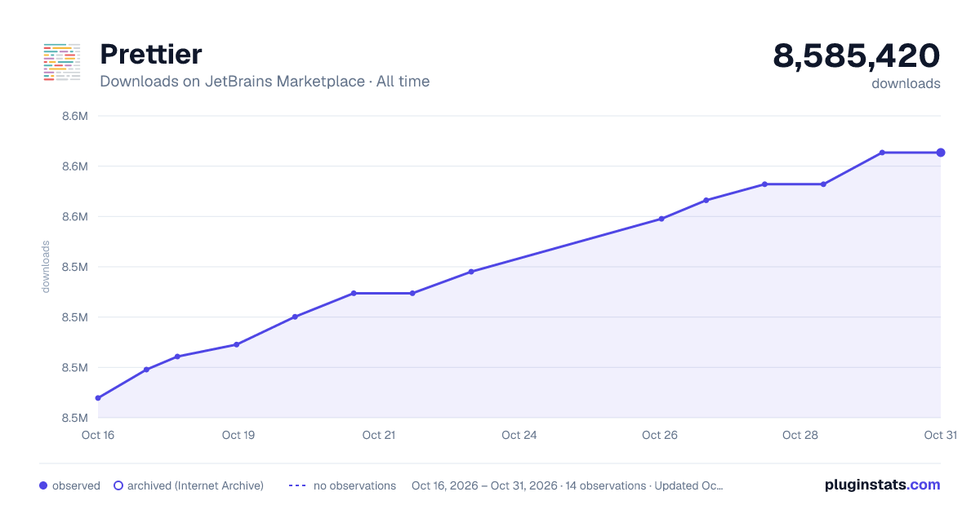Image resolution: width=980 pixels, height=514 pixels.
Task: Click the observed legend filled dot
Action: (43, 485)
